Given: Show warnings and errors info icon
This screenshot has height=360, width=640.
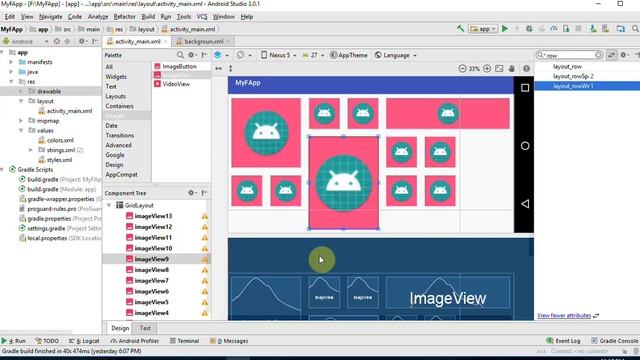Looking at the screenshot, I should coord(527,69).
